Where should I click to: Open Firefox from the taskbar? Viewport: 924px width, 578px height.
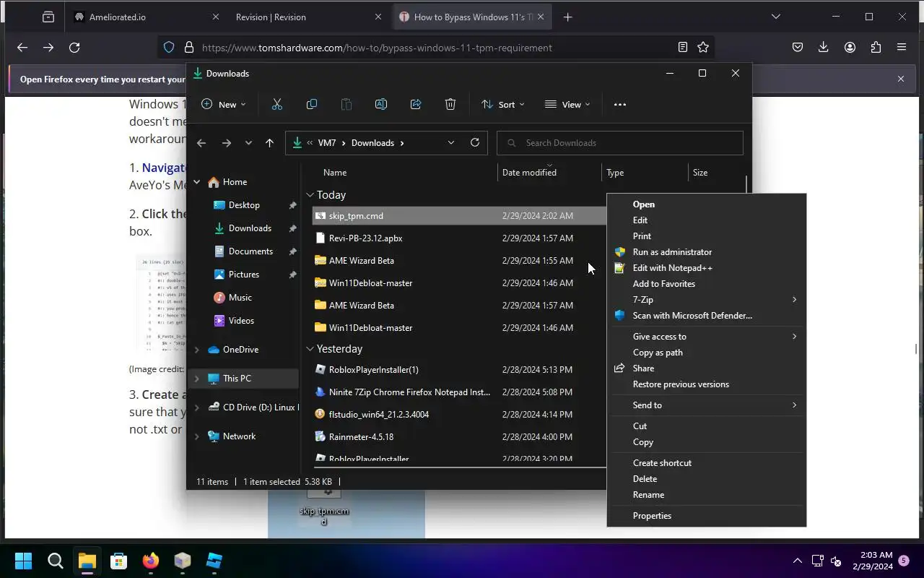pyautogui.click(x=150, y=561)
